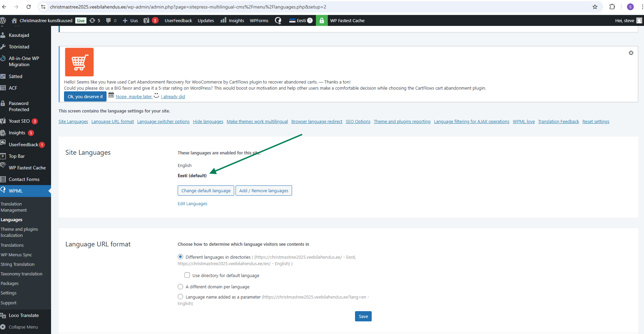Open Translation Management submenu item

click(14, 207)
